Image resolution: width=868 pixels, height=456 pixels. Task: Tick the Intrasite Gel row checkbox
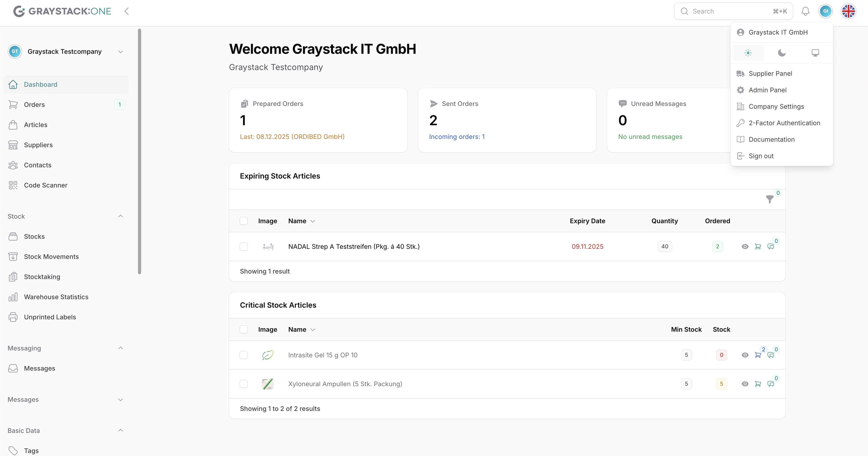(244, 355)
